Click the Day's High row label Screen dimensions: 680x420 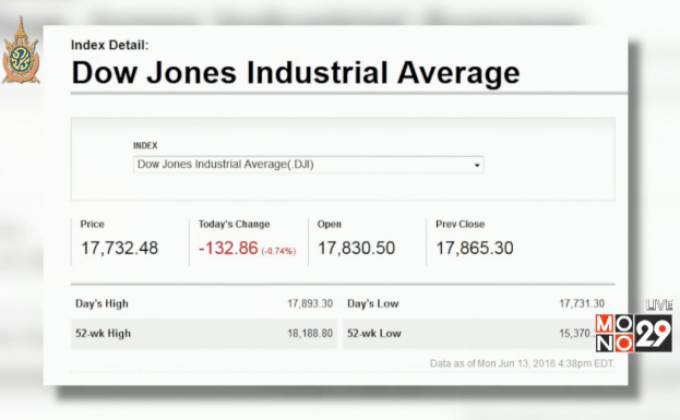(x=102, y=303)
